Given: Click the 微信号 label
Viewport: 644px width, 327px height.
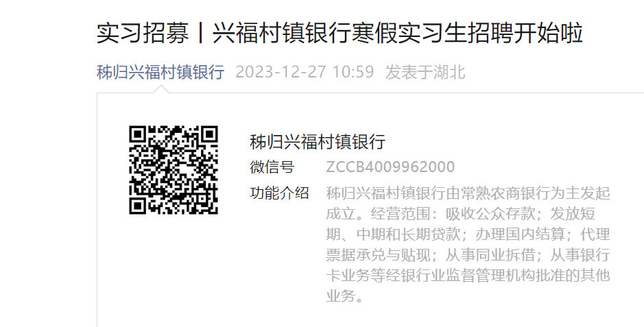Looking at the screenshot, I should tap(272, 167).
